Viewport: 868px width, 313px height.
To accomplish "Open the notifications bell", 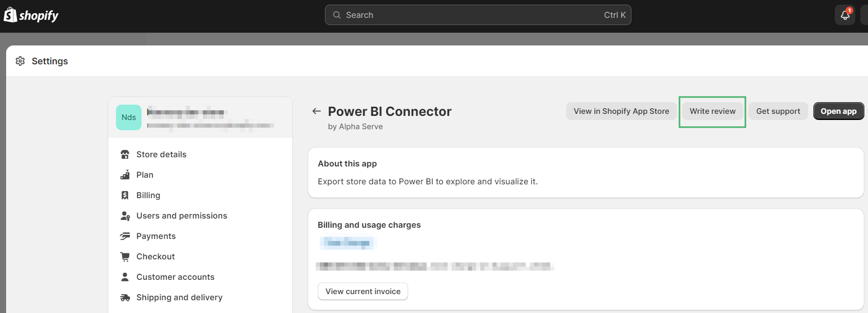I will coord(845,15).
